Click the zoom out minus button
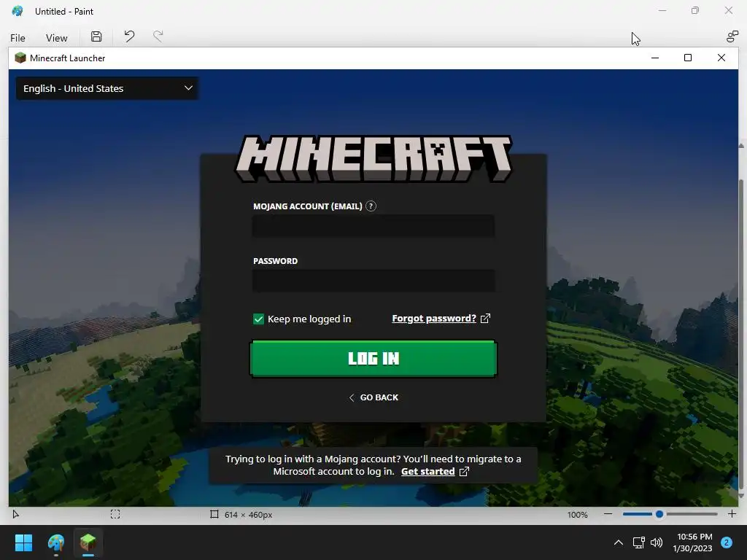 [x=608, y=514]
